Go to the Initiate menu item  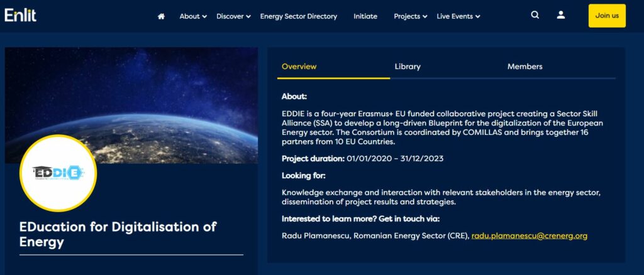pos(365,16)
